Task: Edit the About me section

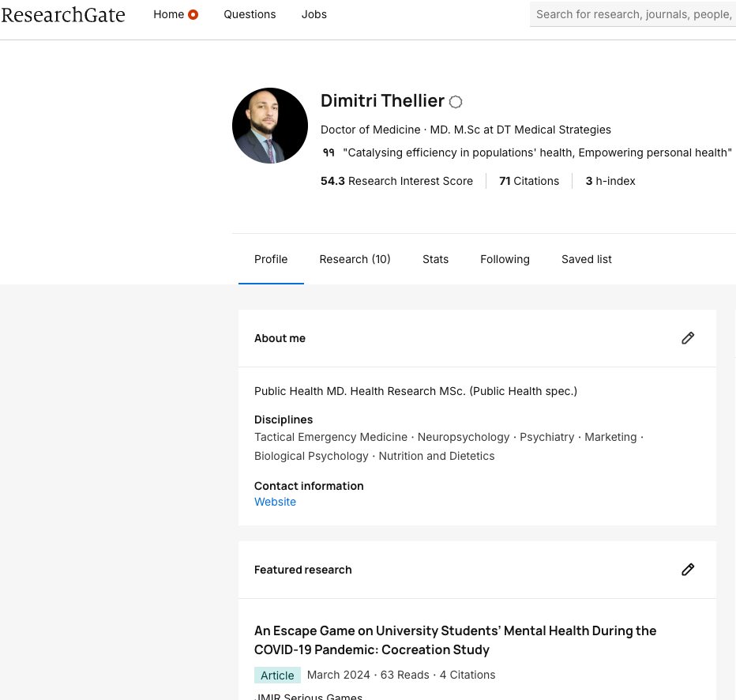Action: point(688,338)
